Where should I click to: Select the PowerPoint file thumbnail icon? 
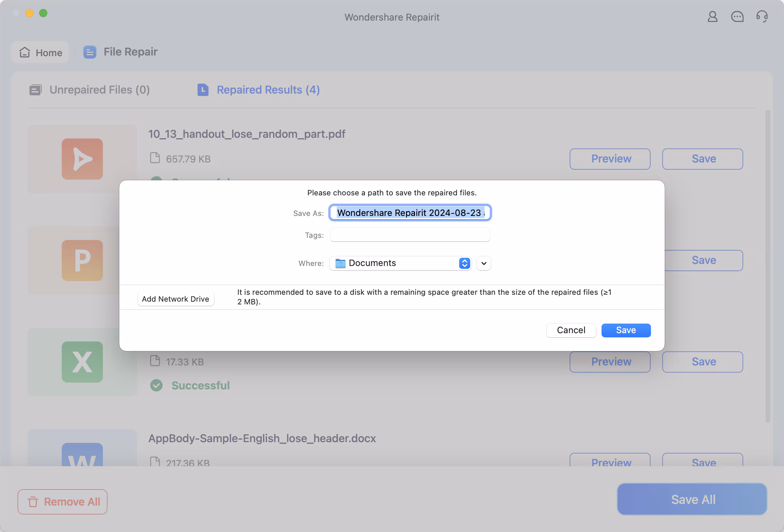82,261
